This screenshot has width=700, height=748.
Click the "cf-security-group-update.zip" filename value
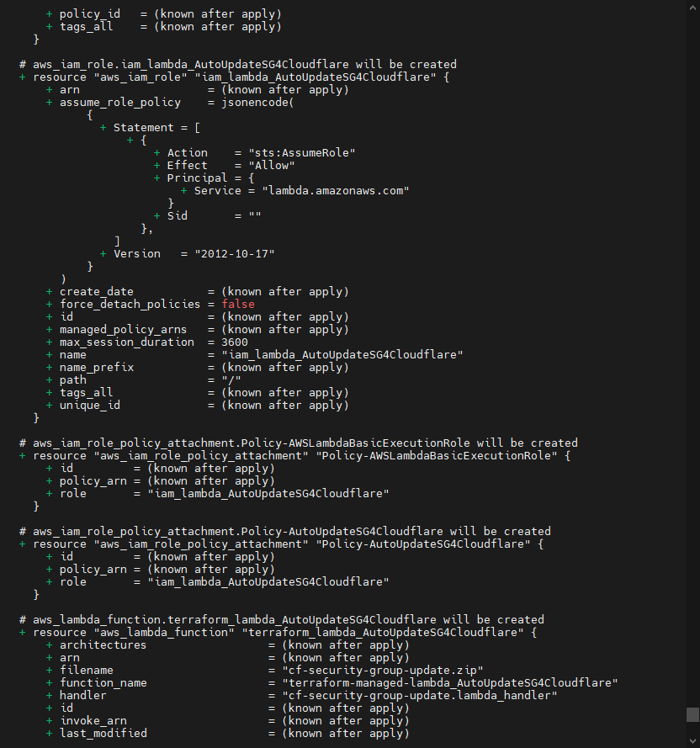375,670
